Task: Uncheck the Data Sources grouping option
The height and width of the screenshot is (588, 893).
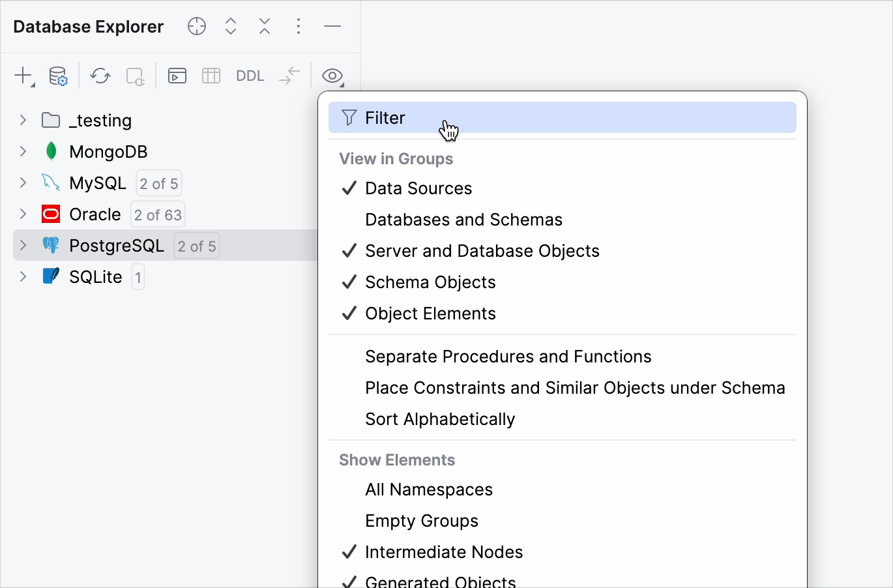Action: (418, 188)
